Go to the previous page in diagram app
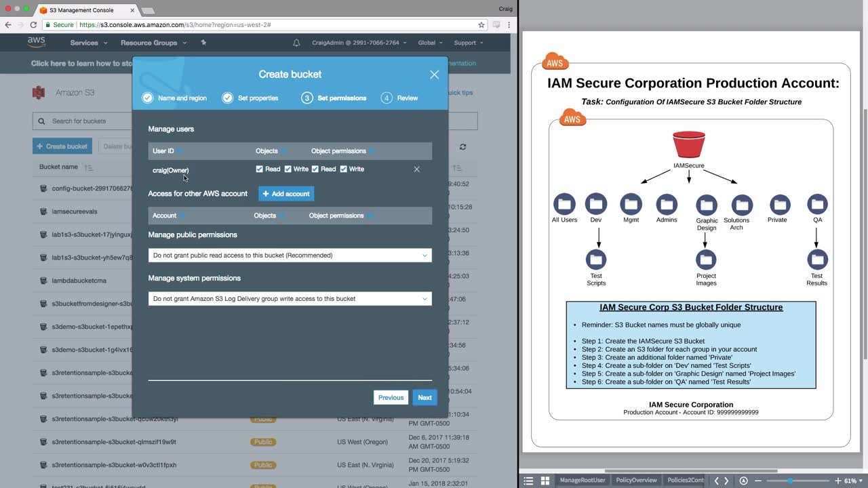The image size is (868, 488). [x=717, y=481]
